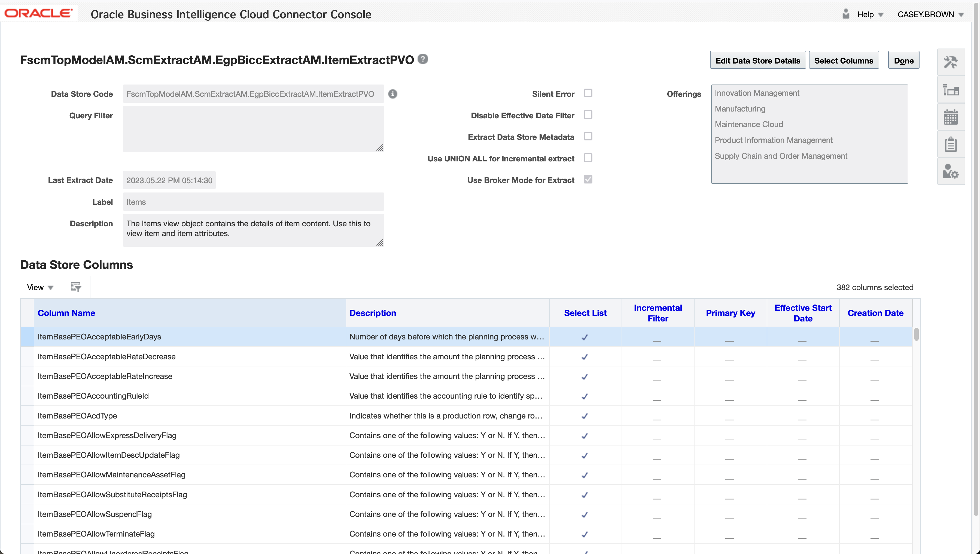Image resolution: width=980 pixels, height=554 pixels.
Task: Enable the Silent Error checkbox
Action: pos(588,93)
